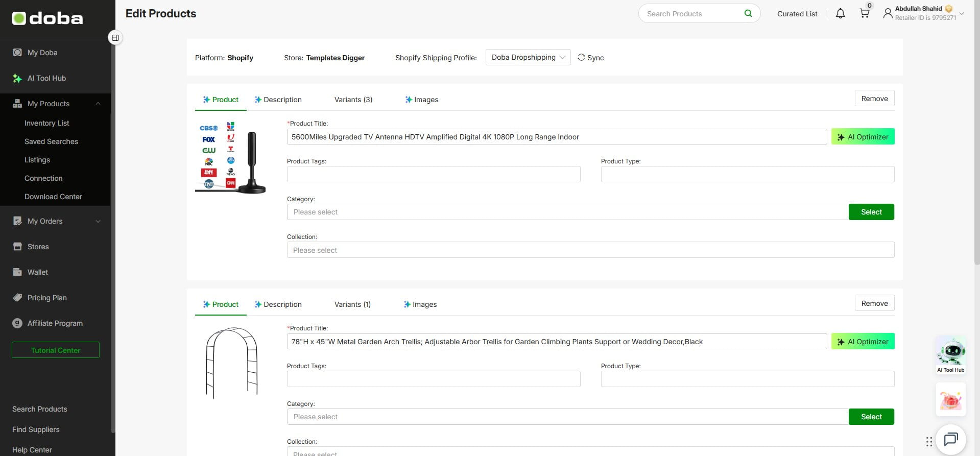Open Shopify Shipping Profile dropdown
The image size is (980, 456).
(528, 57)
